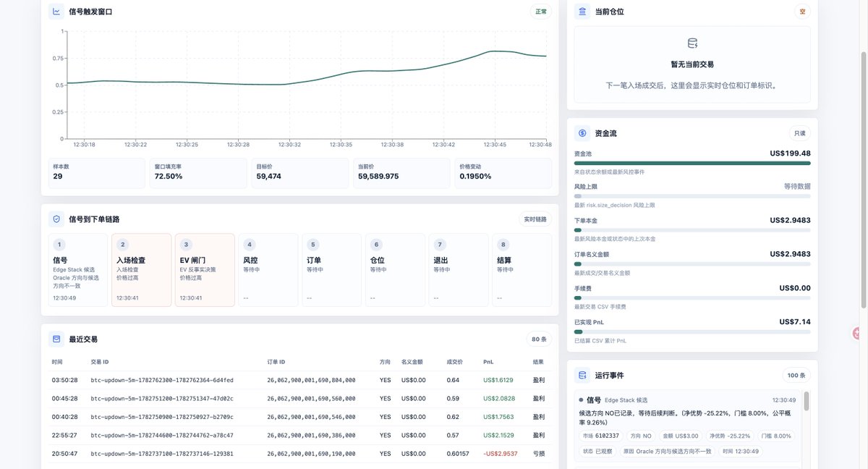Click the 价格变动 0.1950% stat card

click(503, 173)
